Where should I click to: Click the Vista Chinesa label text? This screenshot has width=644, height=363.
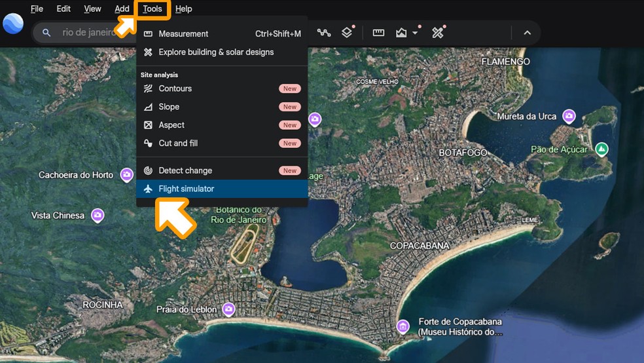pos(58,216)
